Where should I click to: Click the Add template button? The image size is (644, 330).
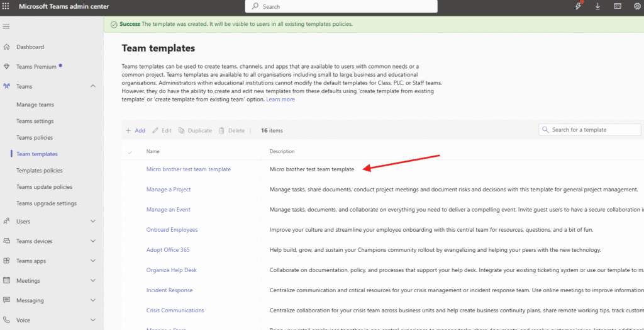click(135, 130)
